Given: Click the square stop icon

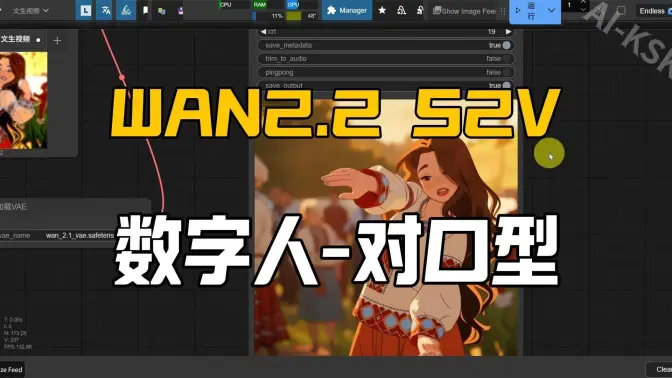Looking at the screenshot, I should click(x=621, y=10).
